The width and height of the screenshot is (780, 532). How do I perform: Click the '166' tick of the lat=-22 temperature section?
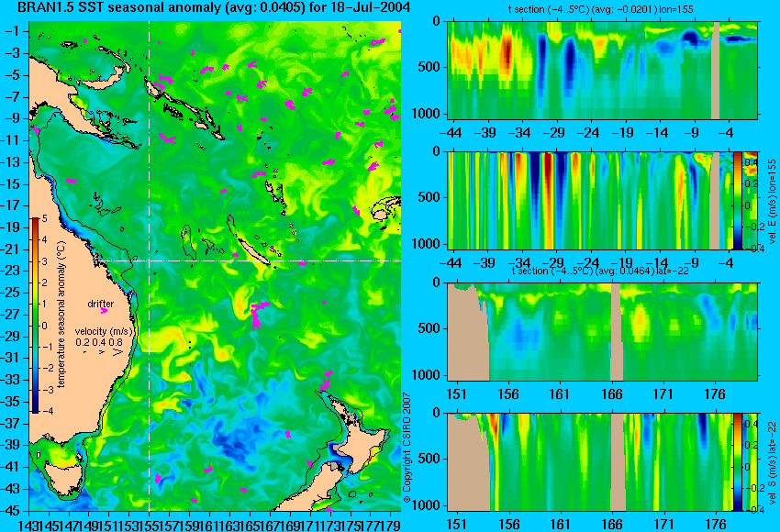pyautogui.click(x=611, y=394)
